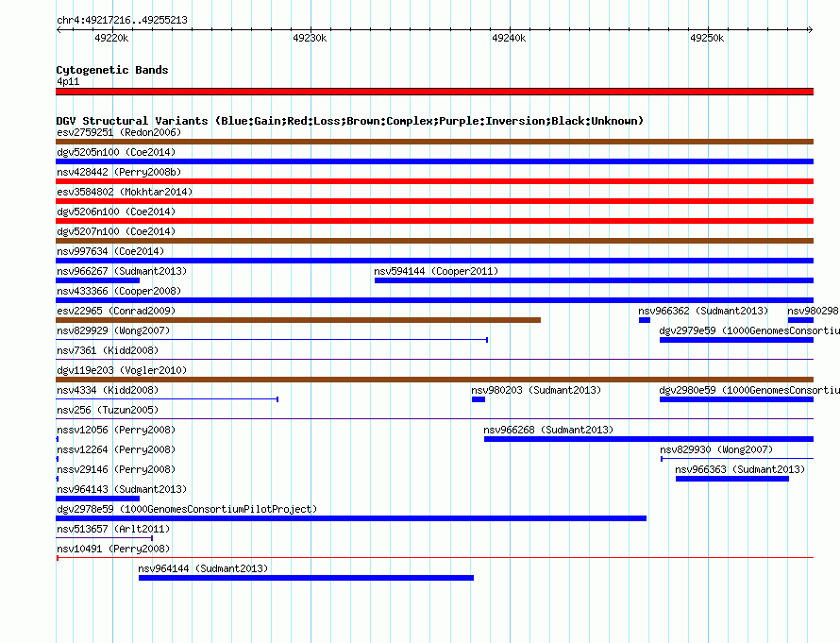Select the blue bar under dgv5205n100
The image size is (840, 643).
tap(434, 161)
